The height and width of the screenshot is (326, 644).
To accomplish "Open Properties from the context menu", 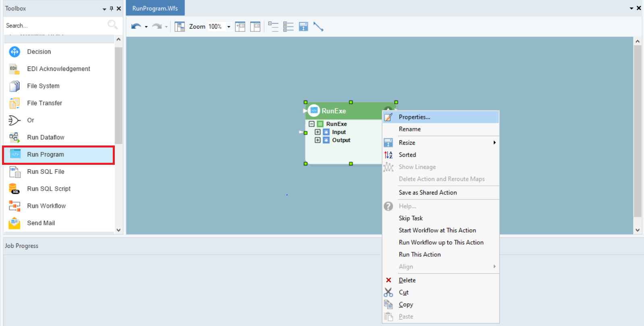I will pyautogui.click(x=414, y=117).
